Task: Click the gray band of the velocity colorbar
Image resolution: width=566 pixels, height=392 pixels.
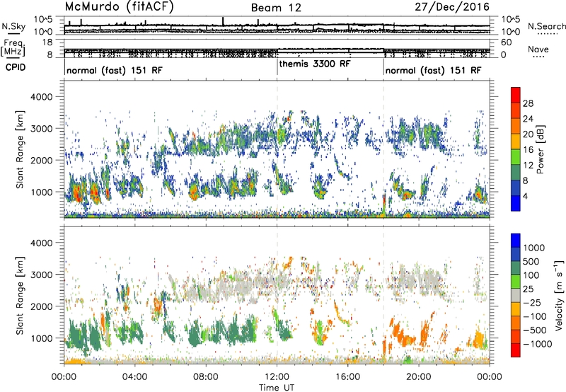Action: pos(516,296)
